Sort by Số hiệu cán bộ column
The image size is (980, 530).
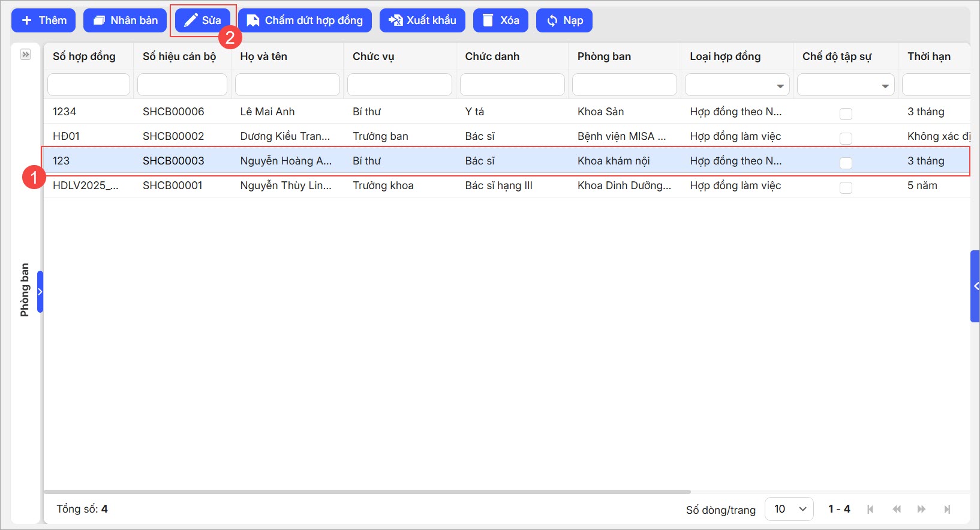coord(179,56)
